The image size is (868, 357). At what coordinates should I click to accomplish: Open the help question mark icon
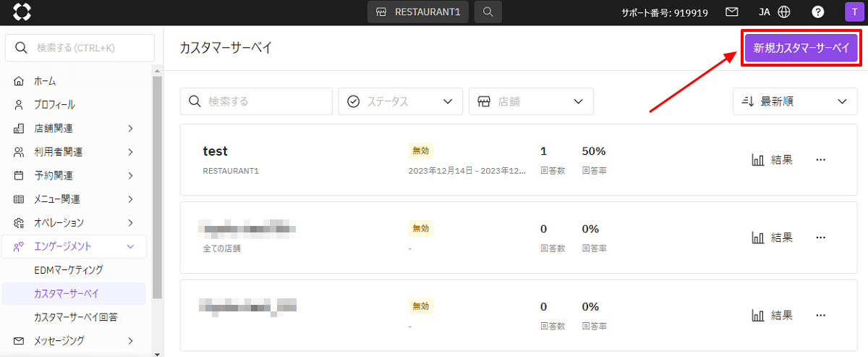tap(818, 12)
